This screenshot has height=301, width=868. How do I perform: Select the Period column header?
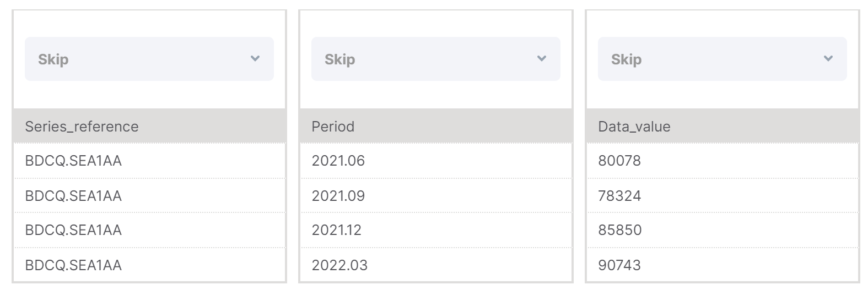[436, 126]
